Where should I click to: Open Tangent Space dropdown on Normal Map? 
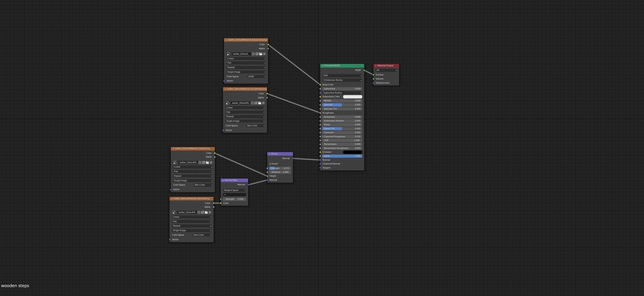pyautogui.click(x=234, y=190)
